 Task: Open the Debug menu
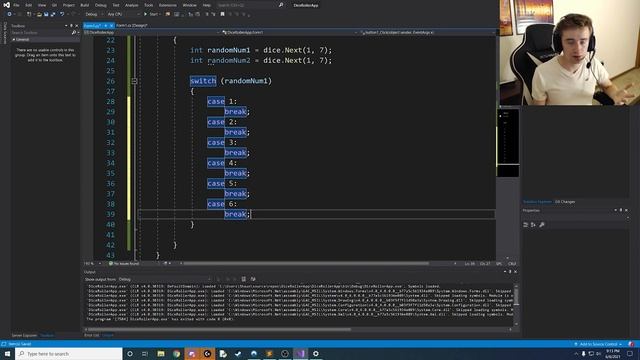click(x=100, y=5)
